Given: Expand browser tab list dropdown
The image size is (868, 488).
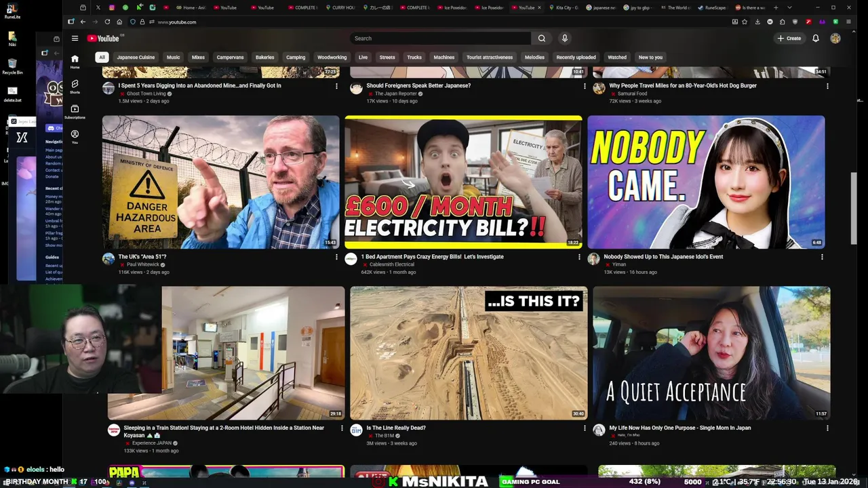Looking at the screenshot, I should 789,7.
